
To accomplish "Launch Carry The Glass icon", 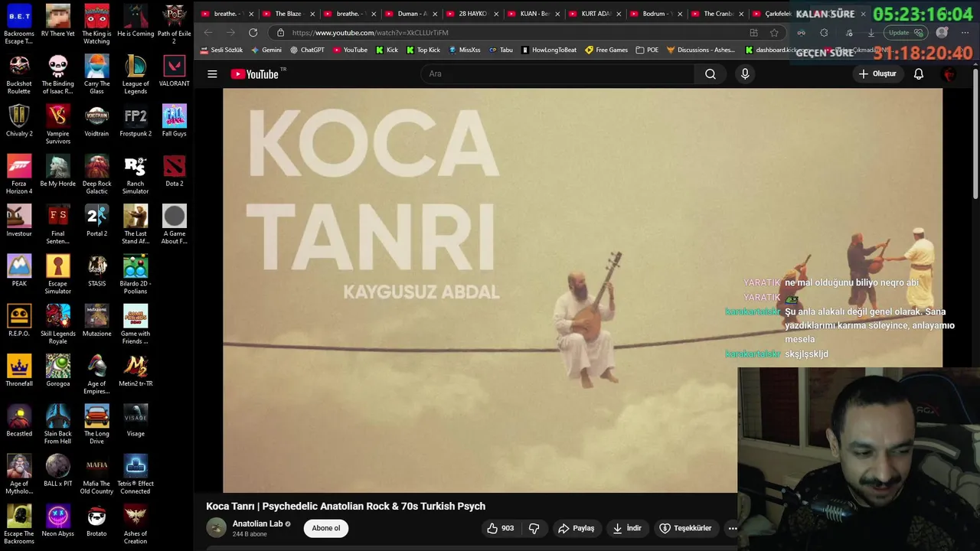I will click(x=96, y=74).
